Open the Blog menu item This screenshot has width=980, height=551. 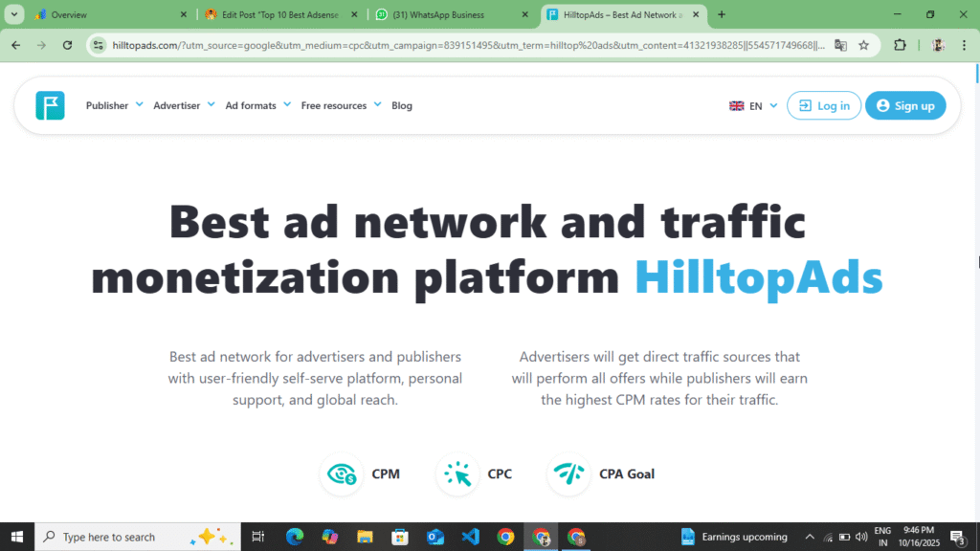coord(401,105)
